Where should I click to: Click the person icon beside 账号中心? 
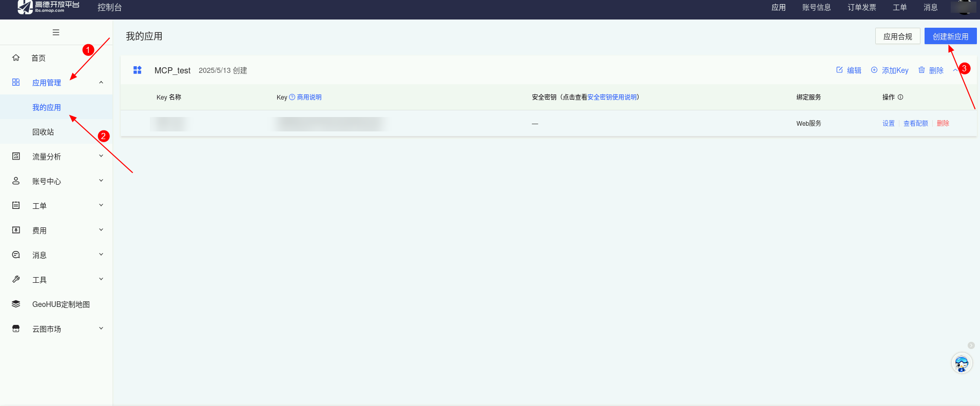coord(16,181)
